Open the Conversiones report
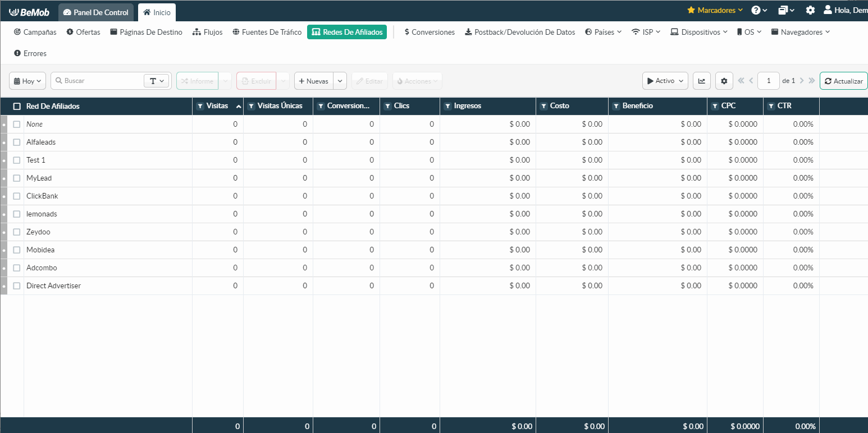 click(430, 32)
